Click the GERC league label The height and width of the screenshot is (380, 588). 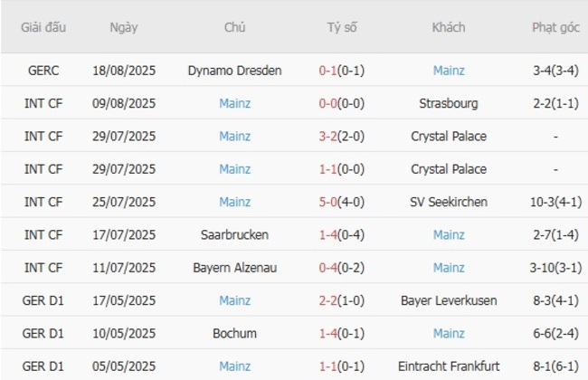pos(43,71)
